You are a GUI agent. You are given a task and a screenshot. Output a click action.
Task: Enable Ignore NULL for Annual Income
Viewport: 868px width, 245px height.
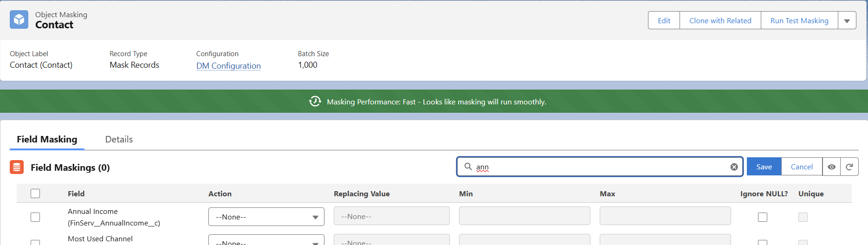tap(762, 217)
